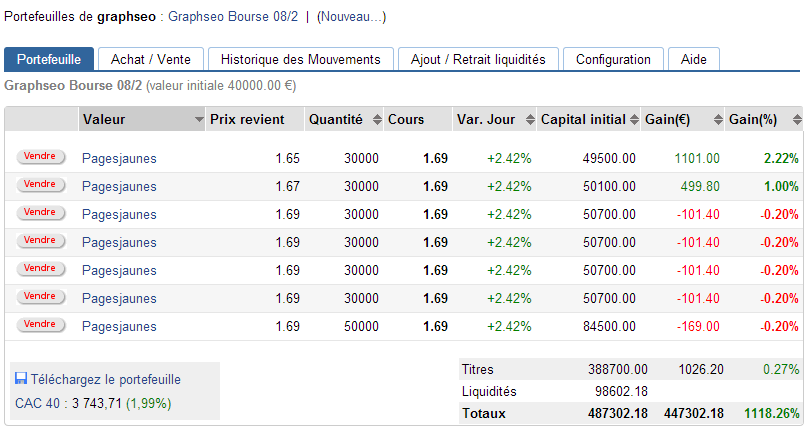
Task: Click the floppy disk download icon
Action: (21, 380)
